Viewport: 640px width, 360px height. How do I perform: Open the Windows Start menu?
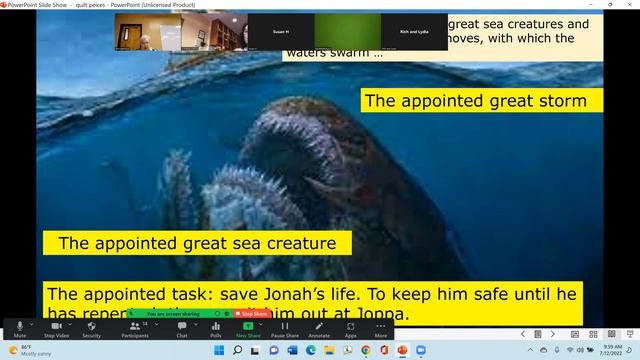point(219,350)
